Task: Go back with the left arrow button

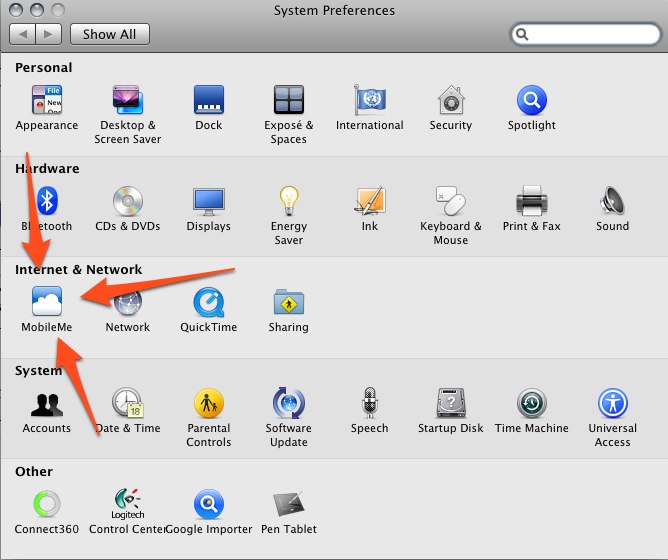Action: (23, 34)
